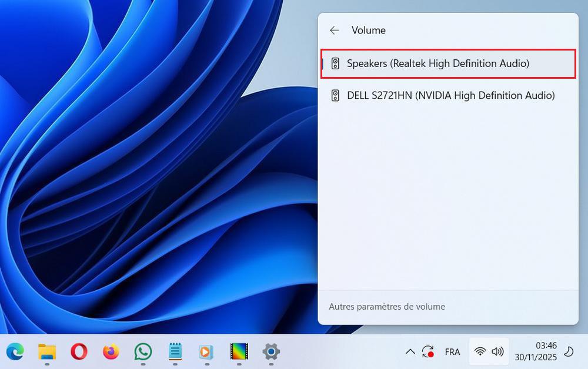Select DELL S2721HN (NVIDIA High Definition Audio) output

[448, 95]
